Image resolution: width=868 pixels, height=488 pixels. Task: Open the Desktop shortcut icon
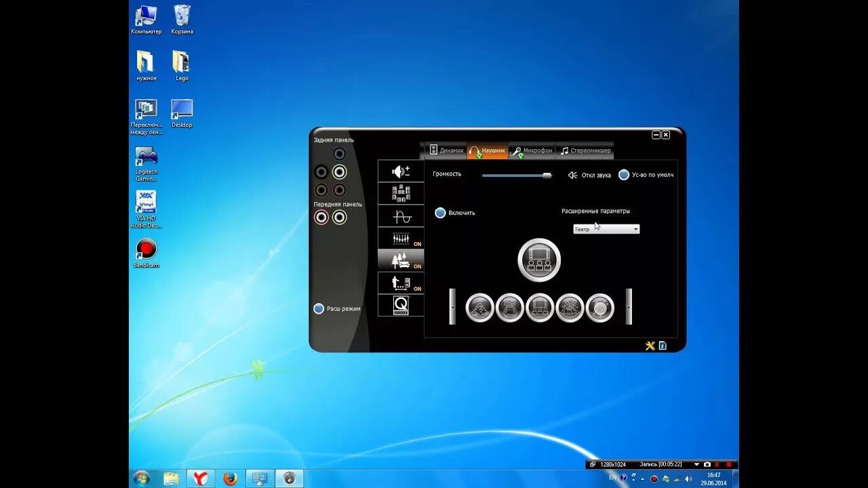182,113
